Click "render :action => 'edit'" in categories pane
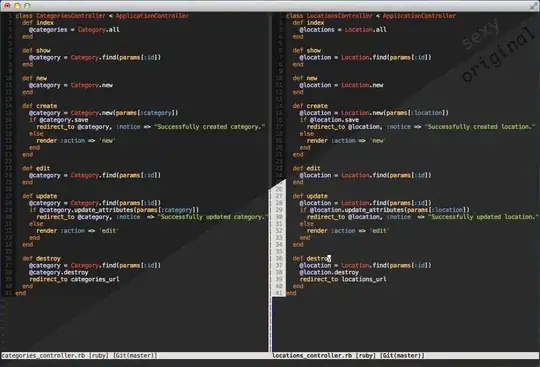The image size is (540, 367). point(78,231)
